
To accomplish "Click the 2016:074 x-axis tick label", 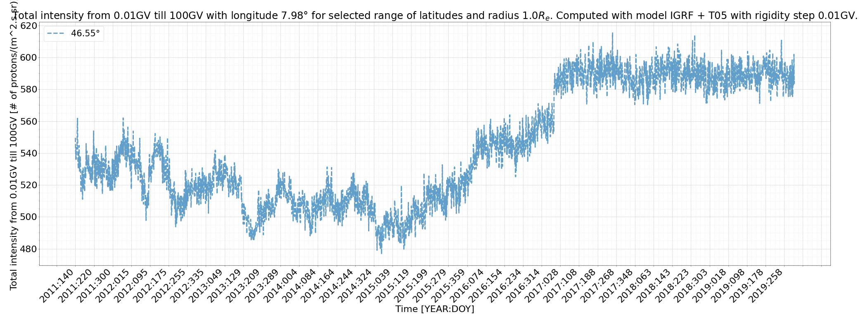I will (x=467, y=285).
